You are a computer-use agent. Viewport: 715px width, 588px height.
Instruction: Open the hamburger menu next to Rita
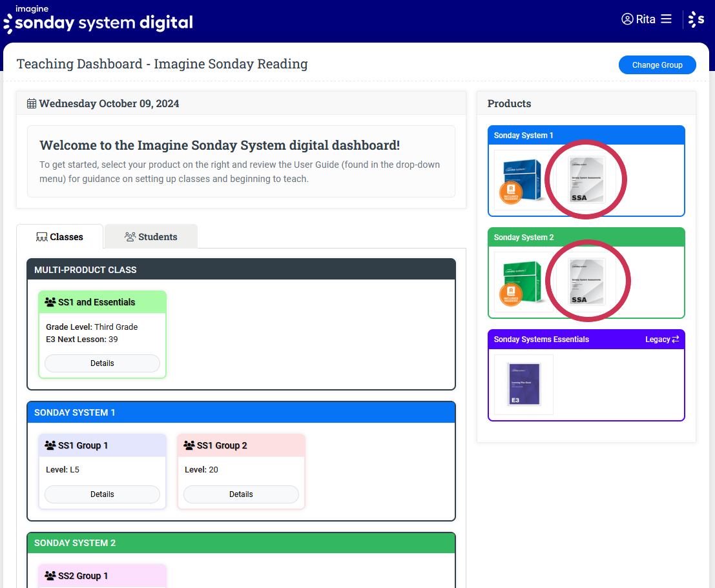pyautogui.click(x=666, y=19)
